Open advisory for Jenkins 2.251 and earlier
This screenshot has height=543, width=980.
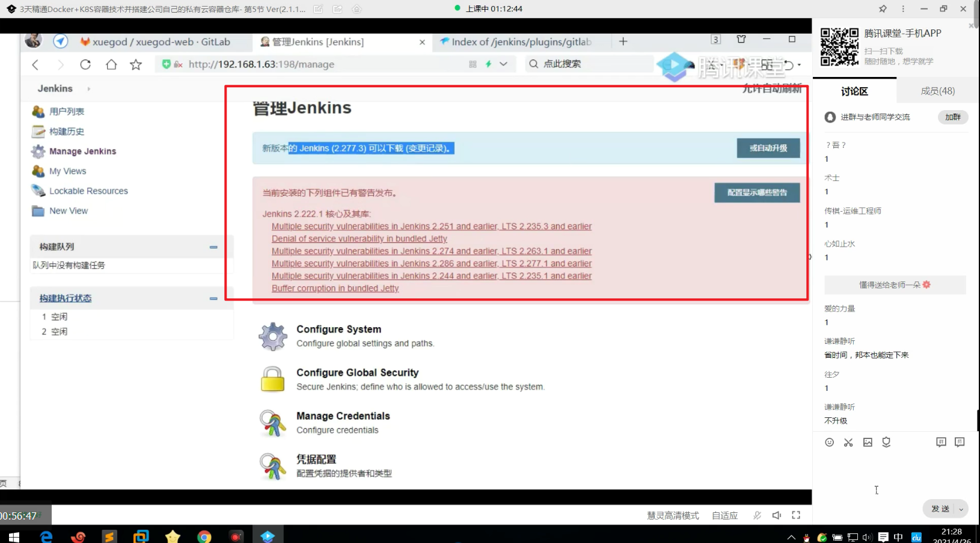click(x=432, y=226)
